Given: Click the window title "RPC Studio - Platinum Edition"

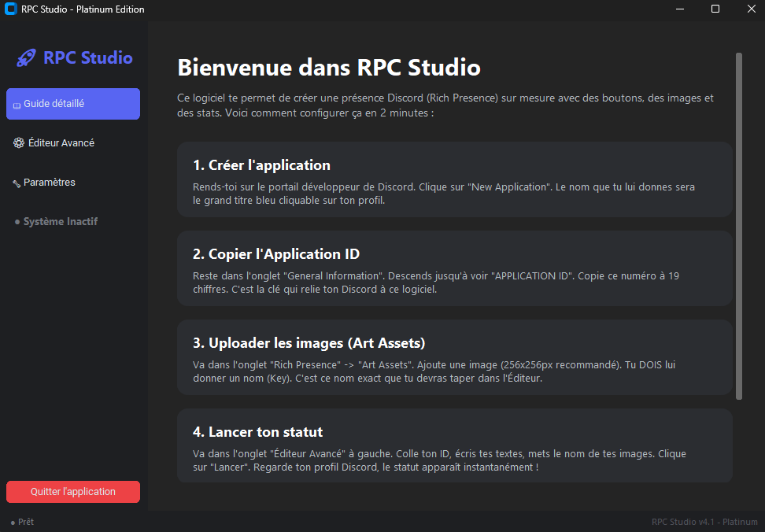Looking at the screenshot, I should point(83,9).
